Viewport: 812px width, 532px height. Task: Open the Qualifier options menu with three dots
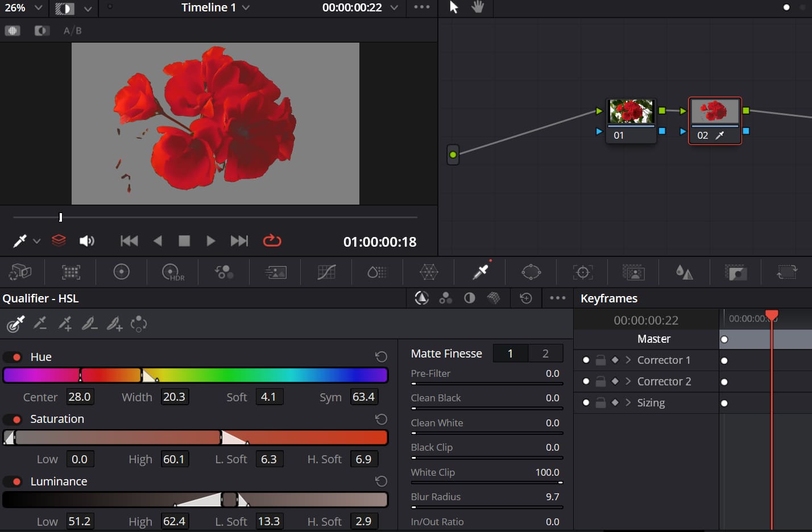click(557, 298)
